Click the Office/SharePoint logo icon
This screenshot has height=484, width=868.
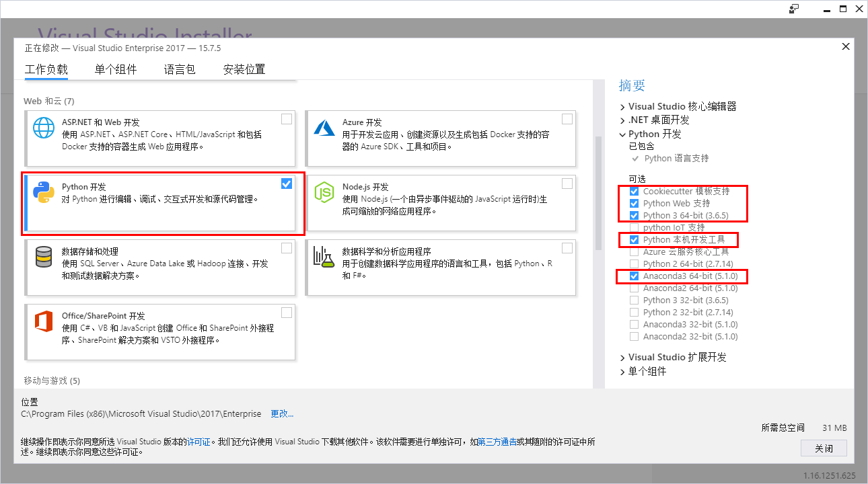coord(44,321)
